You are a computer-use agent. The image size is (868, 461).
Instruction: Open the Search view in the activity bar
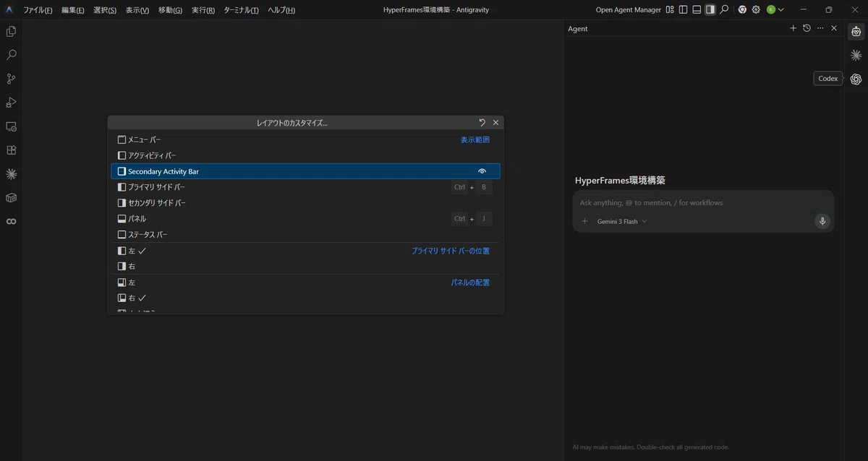11,55
